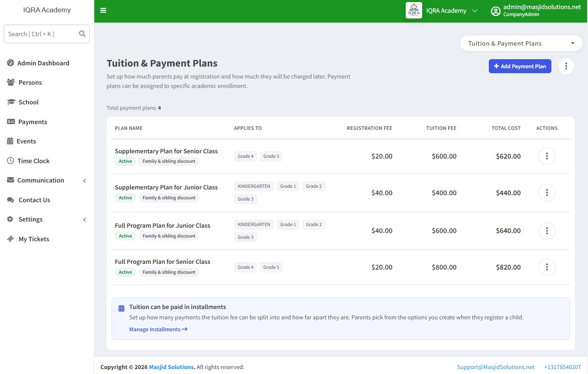This screenshot has height=374, width=588.
Task: Click the $800.00 tuition fee value
Action: (x=444, y=267)
